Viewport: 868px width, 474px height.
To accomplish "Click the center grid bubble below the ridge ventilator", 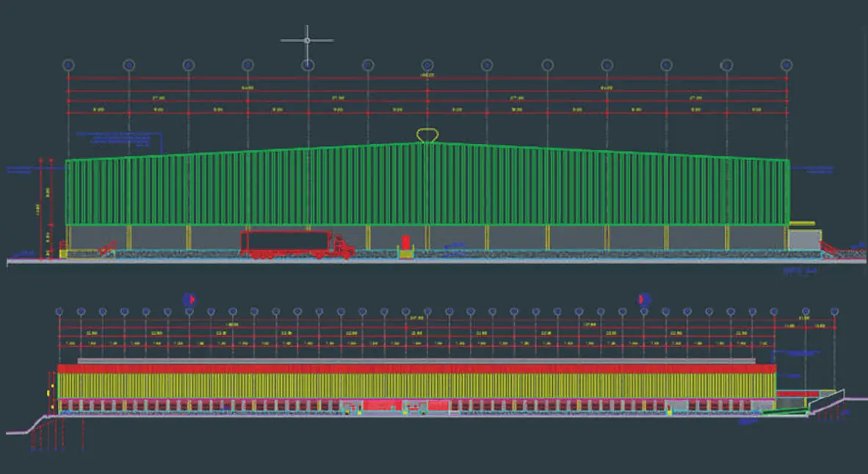I will (427, 65).
